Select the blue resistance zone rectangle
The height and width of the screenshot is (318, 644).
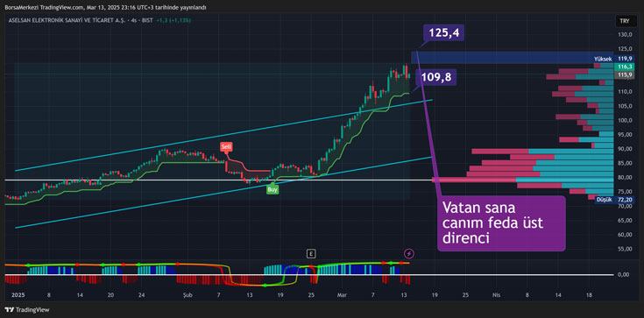click(x=512, y=57)
